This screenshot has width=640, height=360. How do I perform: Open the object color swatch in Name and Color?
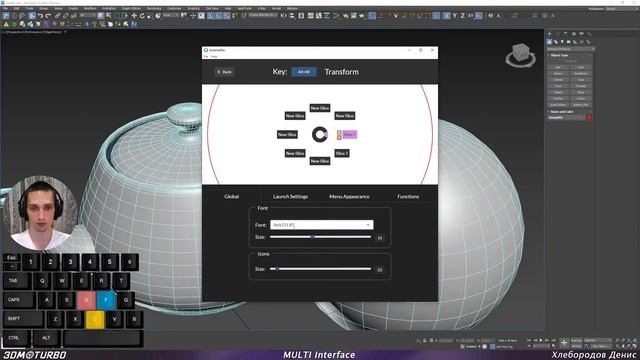point(589,117)
